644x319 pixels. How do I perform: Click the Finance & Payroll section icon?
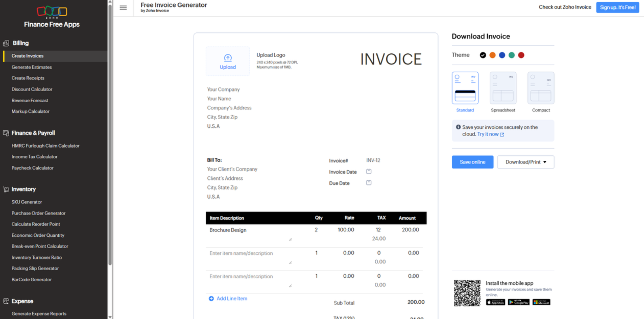click(x=6, y=133)
